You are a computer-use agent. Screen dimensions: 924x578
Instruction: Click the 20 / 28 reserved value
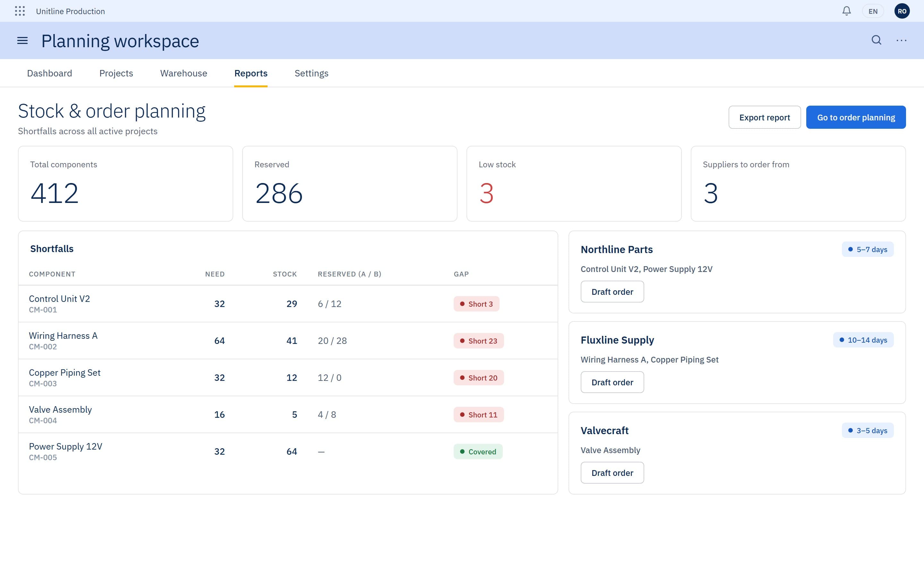(x=332, y=341)
